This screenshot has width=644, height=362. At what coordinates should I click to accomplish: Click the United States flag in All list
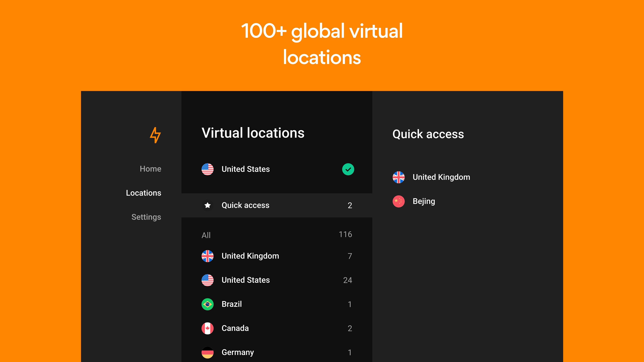(x=207, y=280)
